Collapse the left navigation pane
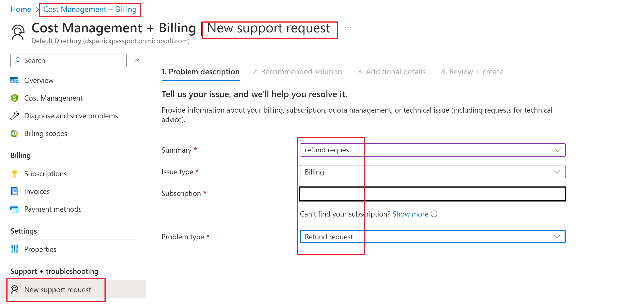The image size is (644, 307). click(x=137, y=60)
